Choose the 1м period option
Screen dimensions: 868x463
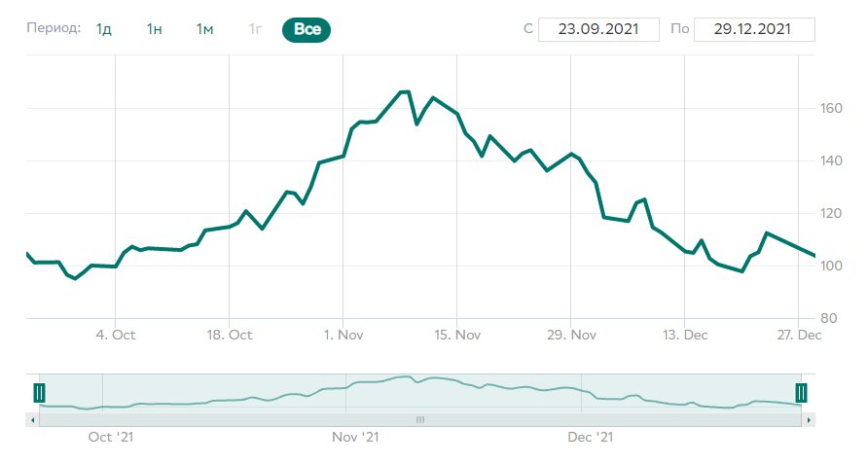pyautogui.click(x=204, y=29)
